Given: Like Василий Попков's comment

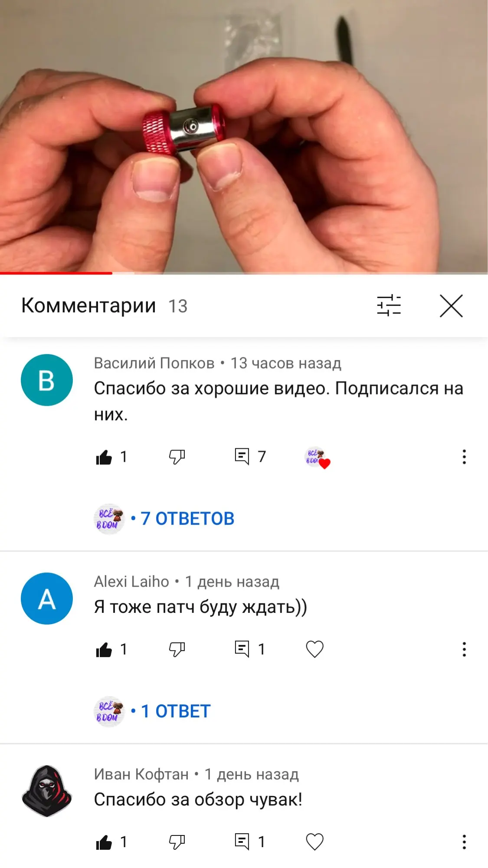Looking at the screenshot, I should click(104, 457).
